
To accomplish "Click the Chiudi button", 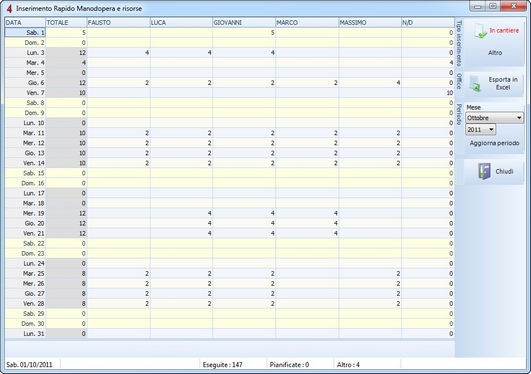I will coord(494,171).
